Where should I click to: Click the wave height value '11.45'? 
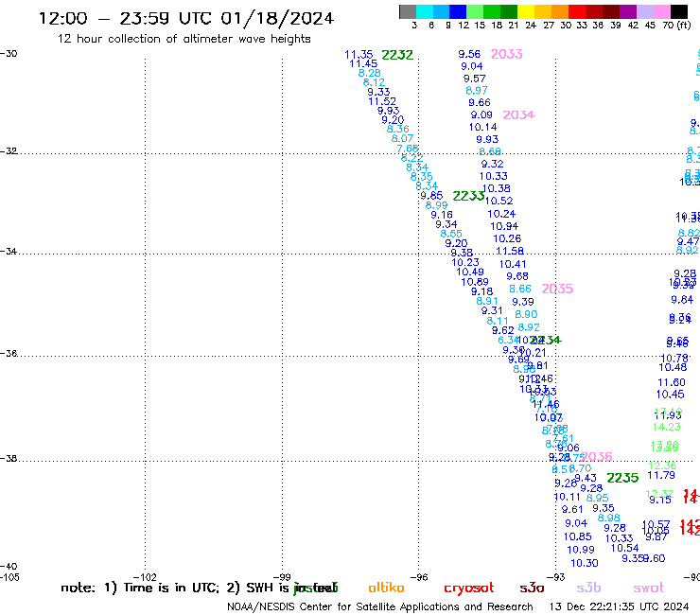(363, 63)
